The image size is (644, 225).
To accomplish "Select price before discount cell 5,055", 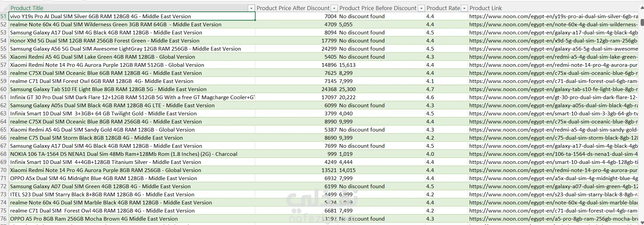I will click(x=381, y=24).
